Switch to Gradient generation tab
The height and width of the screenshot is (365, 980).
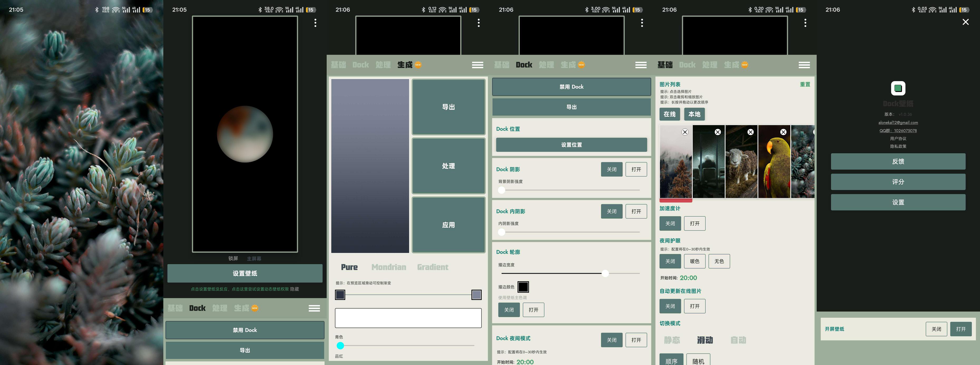[433, 267]
